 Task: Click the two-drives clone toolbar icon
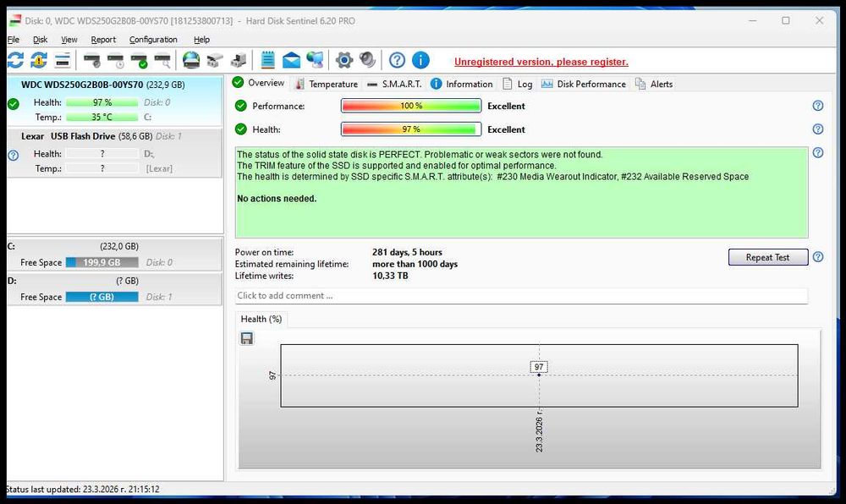[x=215, y=60]
